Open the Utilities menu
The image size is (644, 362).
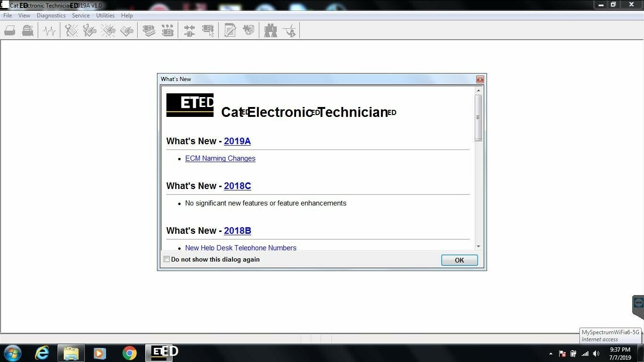coord(105,16)
